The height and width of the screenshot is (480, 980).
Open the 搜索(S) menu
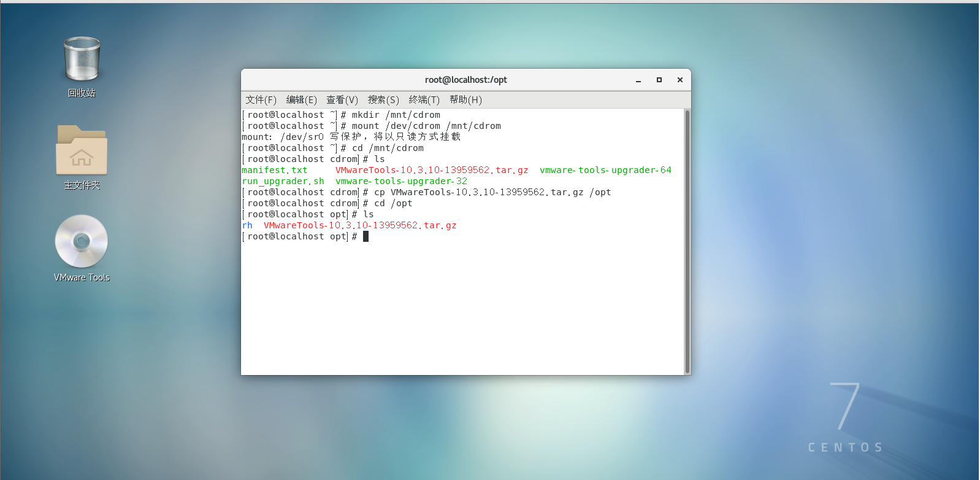pos(383,99)
